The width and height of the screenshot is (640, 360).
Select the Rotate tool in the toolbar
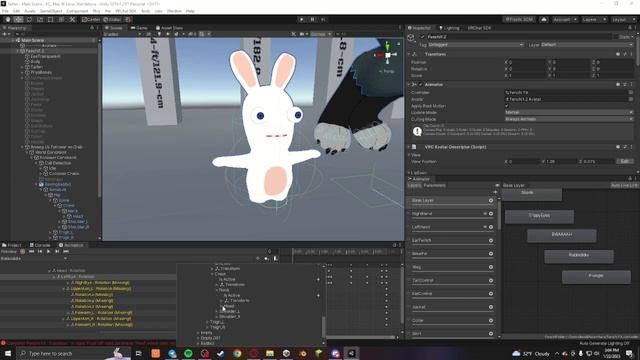tap(29, 19)
